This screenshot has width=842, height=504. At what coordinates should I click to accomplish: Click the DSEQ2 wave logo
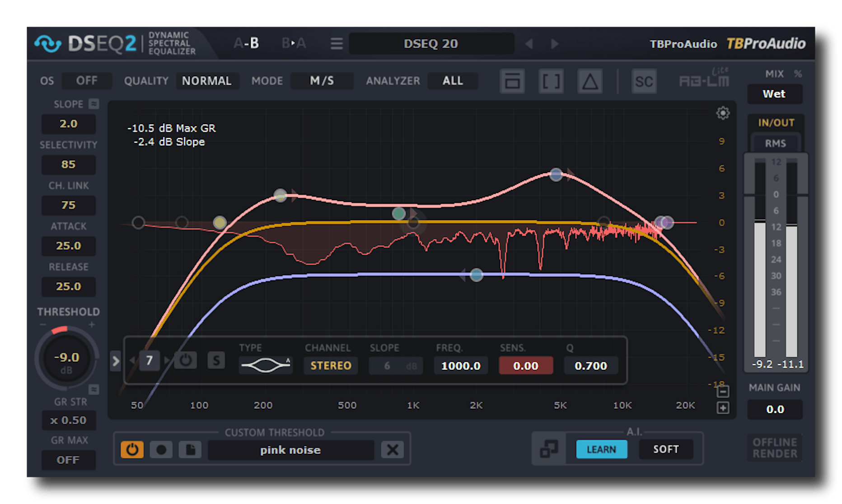click(48, 44)
